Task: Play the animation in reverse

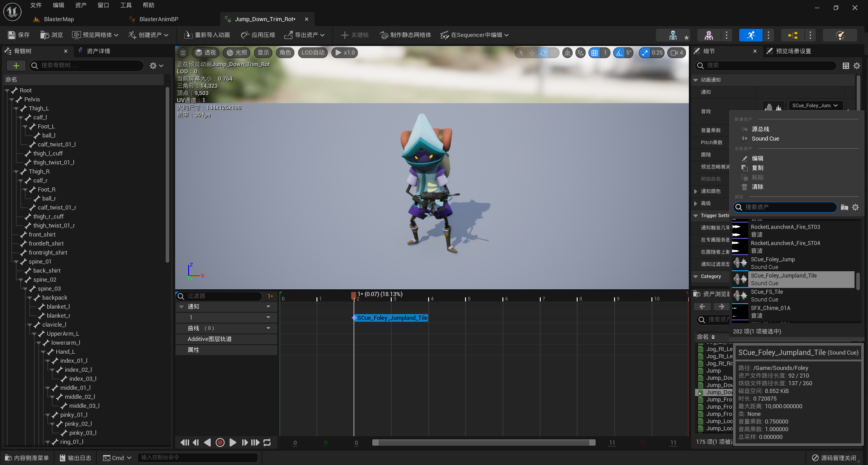Action: 207,442
